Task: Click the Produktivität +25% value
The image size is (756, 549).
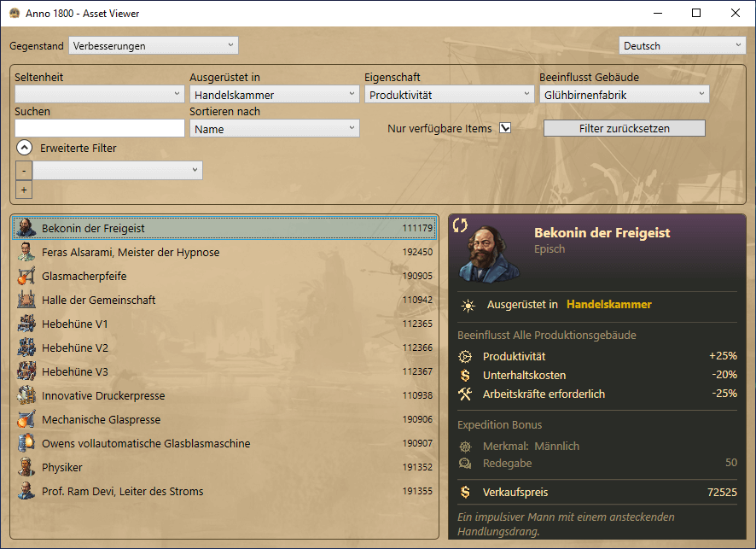Action: (723, 355)
